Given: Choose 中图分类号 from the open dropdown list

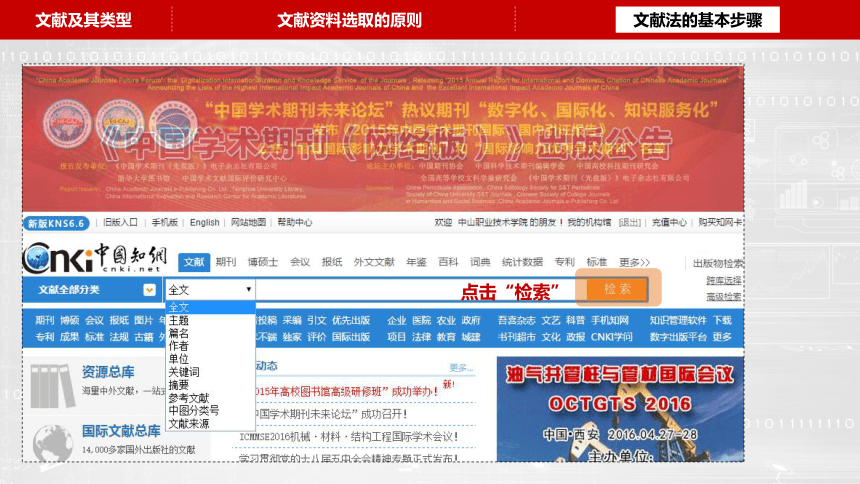Looking at the screenshot, I should (x=194, y=410).
